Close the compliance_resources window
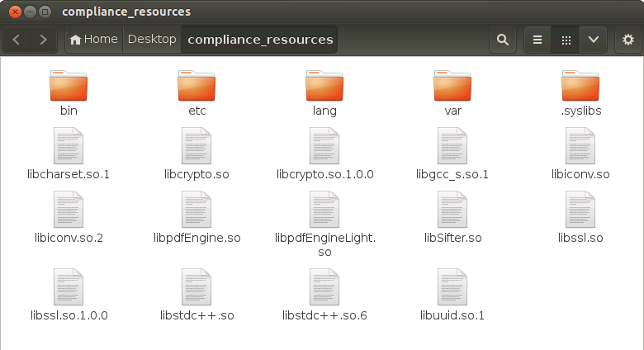 pyautogui.click(x=12, y=12)
